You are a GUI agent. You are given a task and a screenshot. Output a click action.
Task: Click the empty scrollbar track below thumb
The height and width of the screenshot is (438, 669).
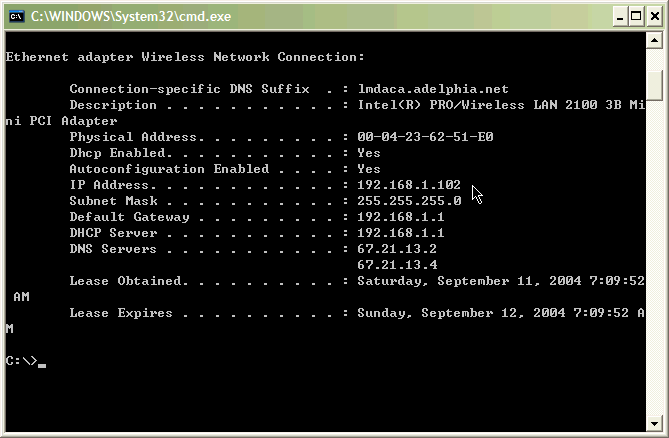654,258
